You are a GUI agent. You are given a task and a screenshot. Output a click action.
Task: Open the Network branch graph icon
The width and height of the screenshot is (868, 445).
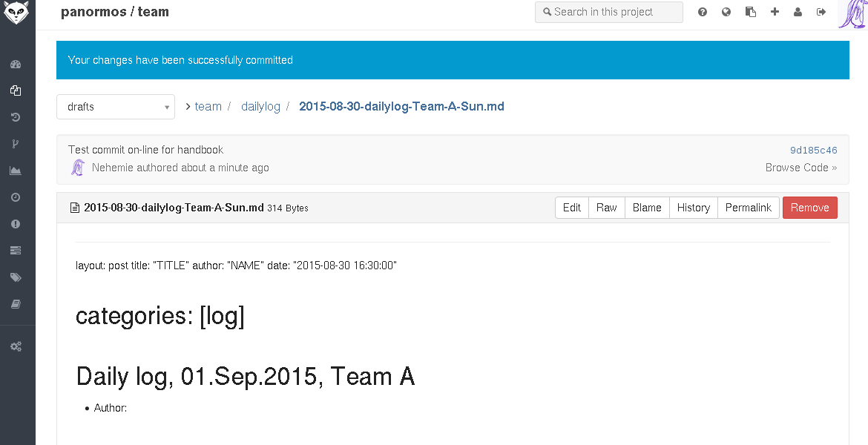[16, 144]
